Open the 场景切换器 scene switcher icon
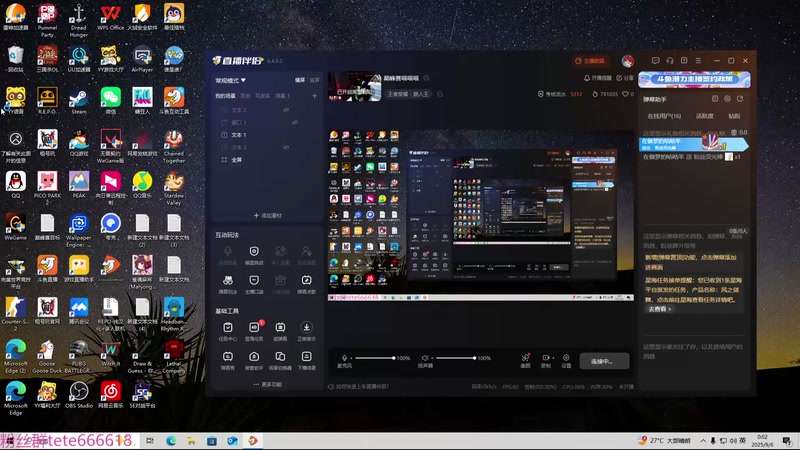This screenshot has width=800, height=450. (280, 356)
